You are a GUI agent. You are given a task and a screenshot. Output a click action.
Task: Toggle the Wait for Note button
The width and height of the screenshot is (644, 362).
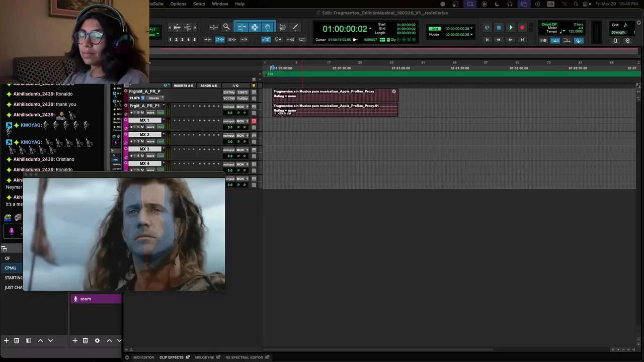(x=543, y=40)
